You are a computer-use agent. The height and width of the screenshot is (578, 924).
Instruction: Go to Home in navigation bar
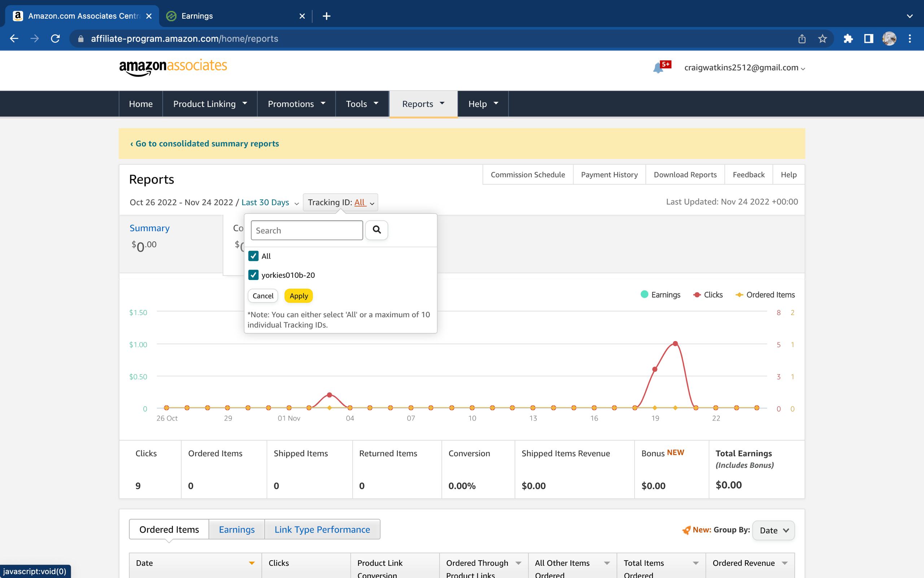(141, 104)
